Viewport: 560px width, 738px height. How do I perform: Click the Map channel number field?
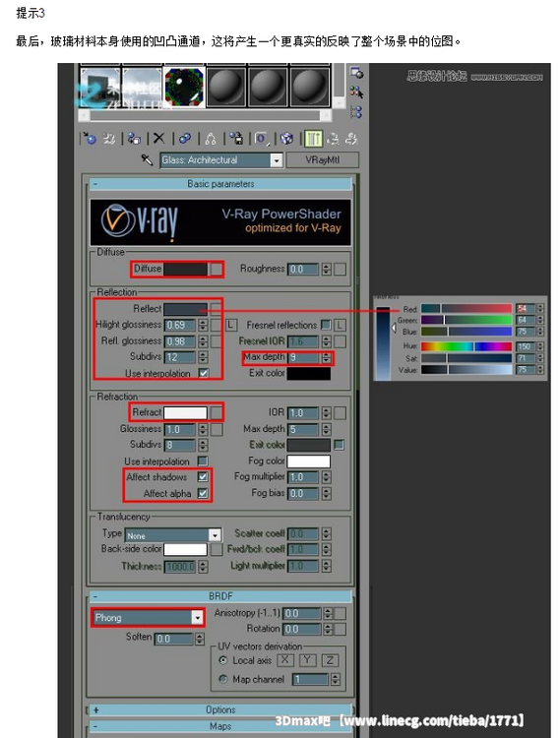(310, 679)
